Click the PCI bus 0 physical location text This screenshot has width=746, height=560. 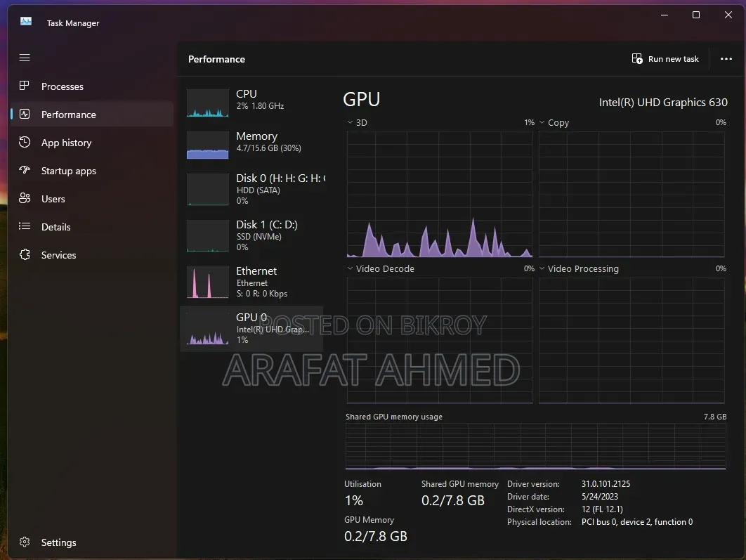coord(637,522)
